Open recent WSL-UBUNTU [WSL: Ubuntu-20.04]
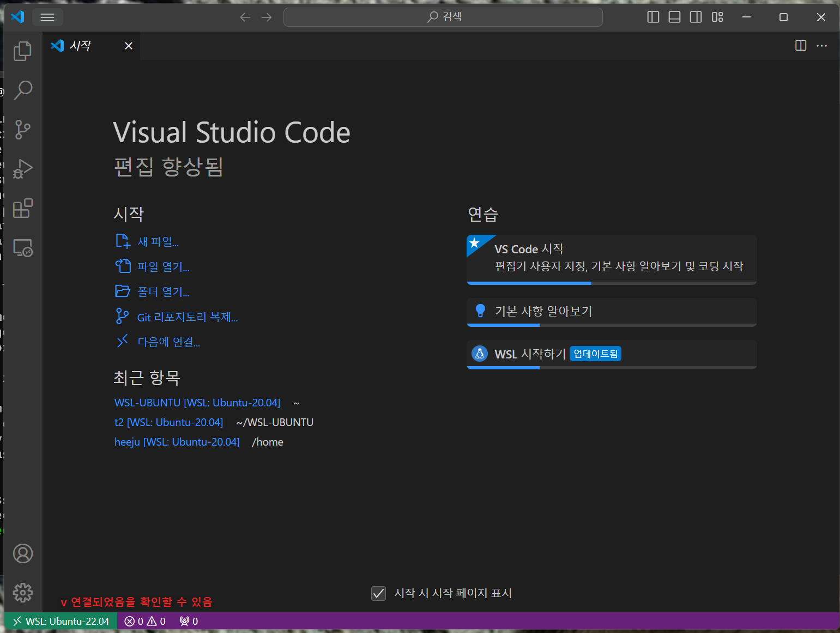840x633 pixels. [x=197, y=403]
